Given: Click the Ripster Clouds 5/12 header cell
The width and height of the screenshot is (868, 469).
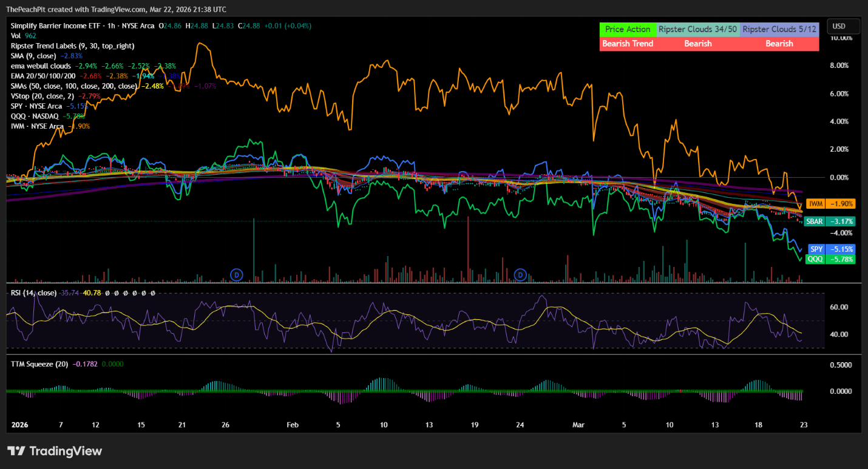Looking at the screenshot, I should [779, 29].
